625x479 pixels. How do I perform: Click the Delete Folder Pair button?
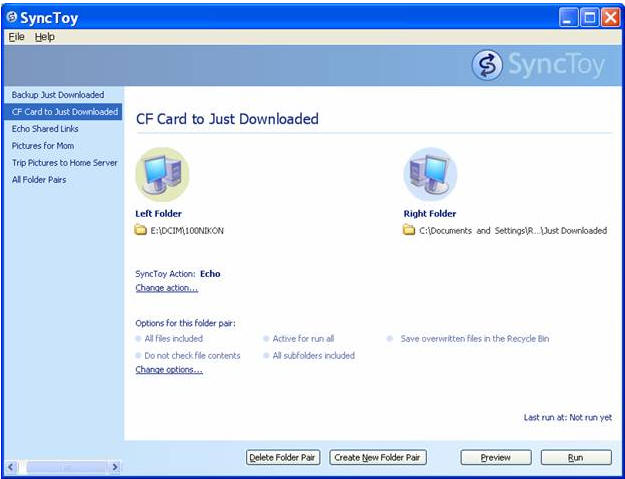click(283, 457)
